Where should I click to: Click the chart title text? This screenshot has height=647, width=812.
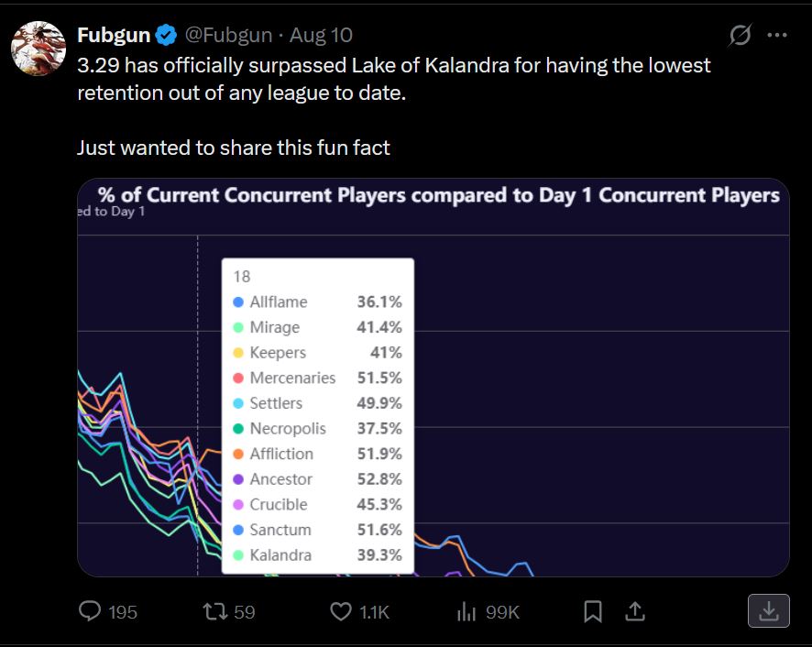click(x=439, y=195)
